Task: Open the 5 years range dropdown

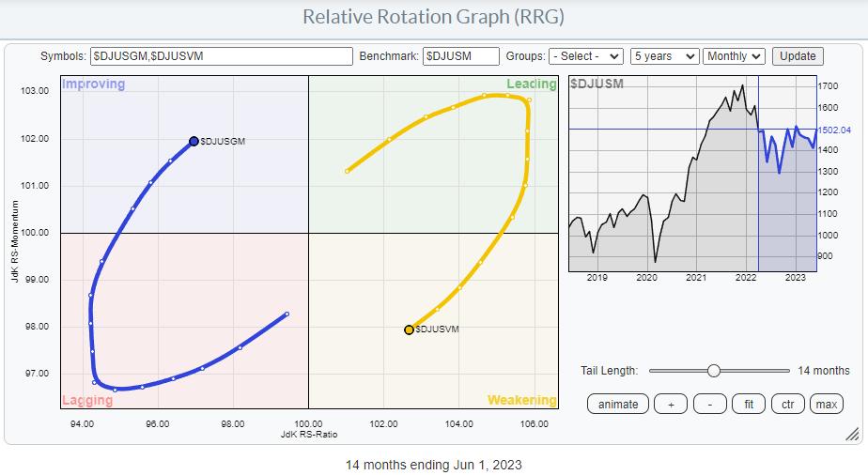Action: 664,56
